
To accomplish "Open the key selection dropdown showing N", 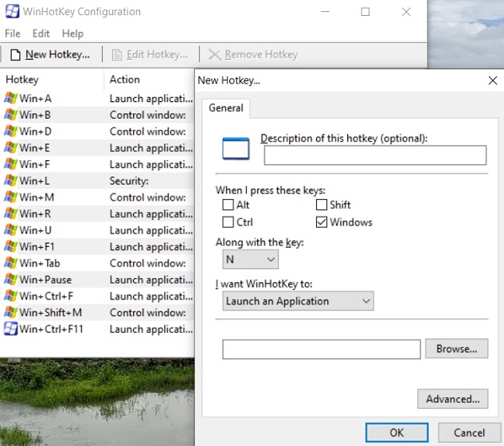I will [251, 260].
